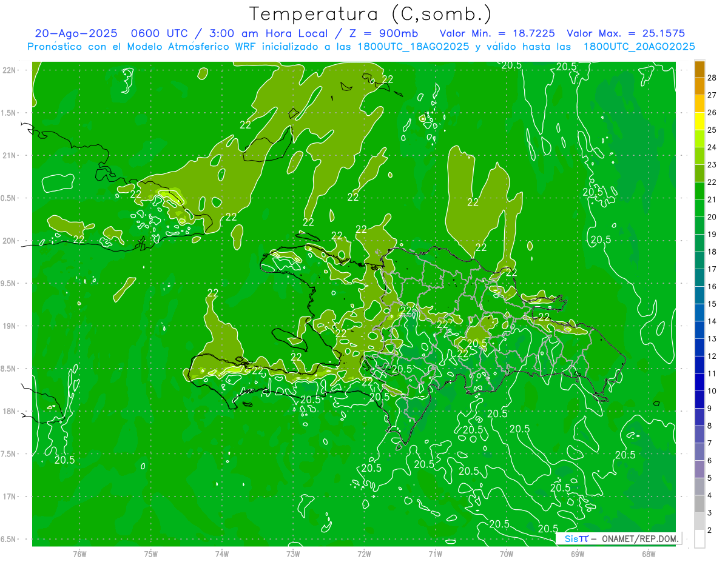Click the '69W' longitude axis label
Viewport: 728px width, 562px height.
[x=578, y=553]
